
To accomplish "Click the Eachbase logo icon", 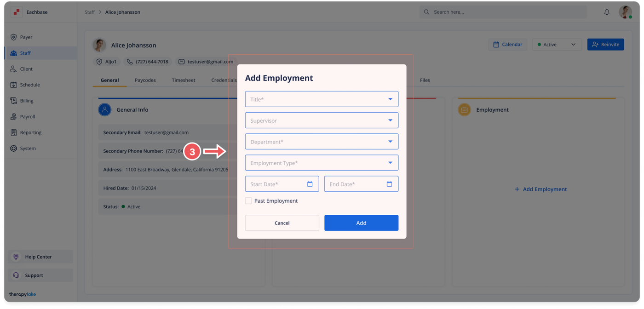I will pyautogui.click(x=17, y=12).
